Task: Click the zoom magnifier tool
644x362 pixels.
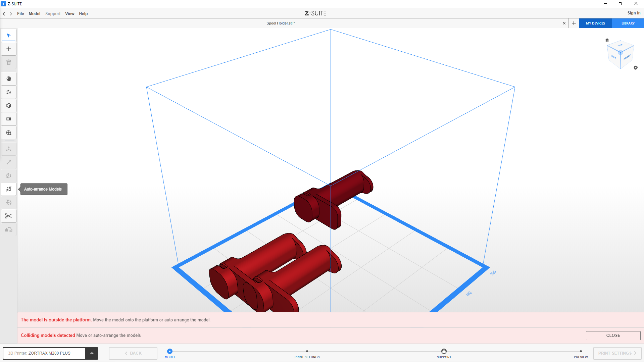Action: click(x=9, y=133)
